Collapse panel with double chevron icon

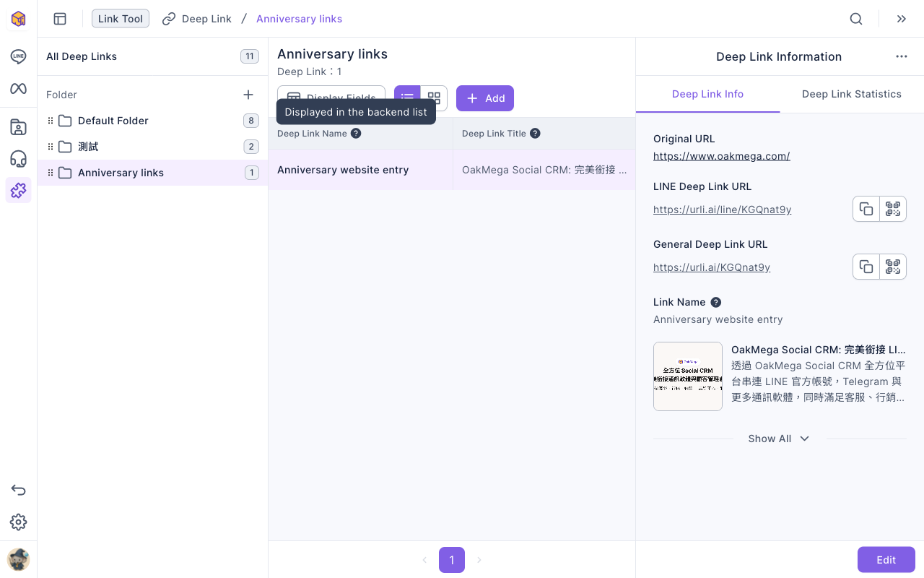902,19
